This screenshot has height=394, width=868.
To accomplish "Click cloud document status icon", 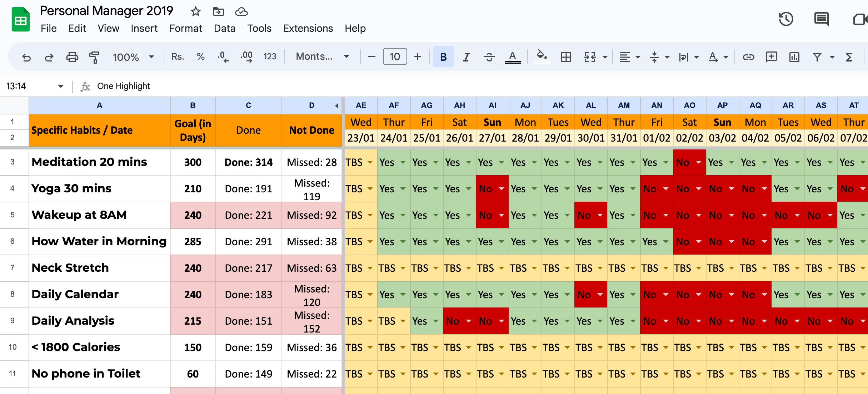I will (x=241, y=11).
